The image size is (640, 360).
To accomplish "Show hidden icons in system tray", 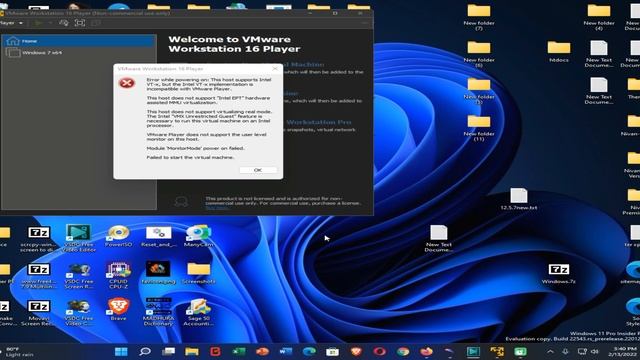I will tap(550, 351).
